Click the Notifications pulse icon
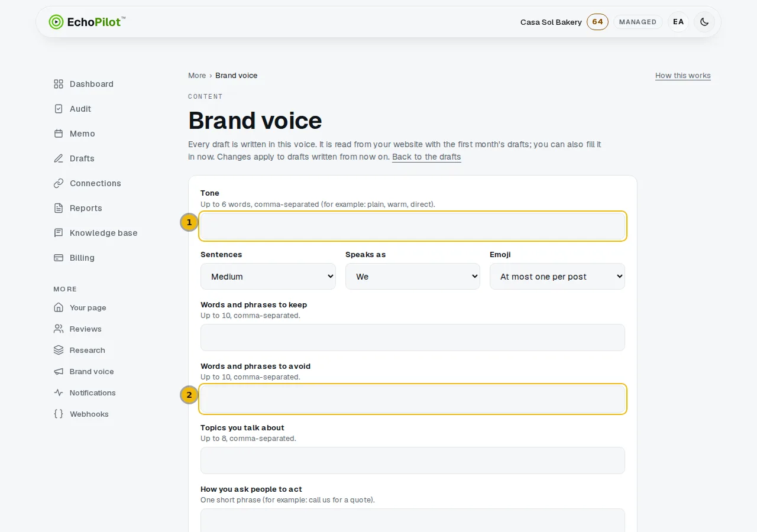 (59, 392)
